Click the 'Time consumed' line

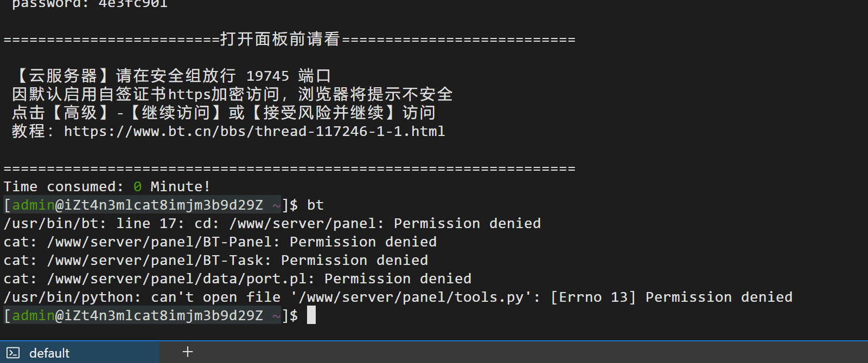[x=107, y=186]
